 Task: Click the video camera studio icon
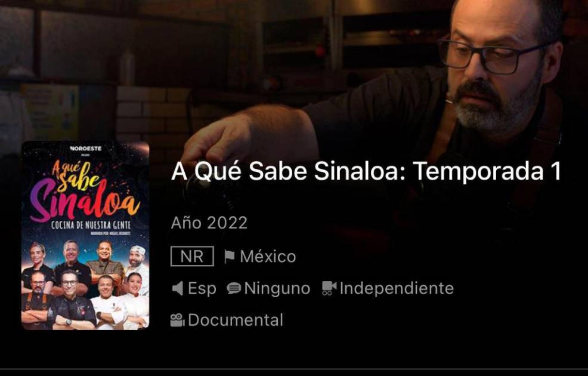(x=329, y=288)
